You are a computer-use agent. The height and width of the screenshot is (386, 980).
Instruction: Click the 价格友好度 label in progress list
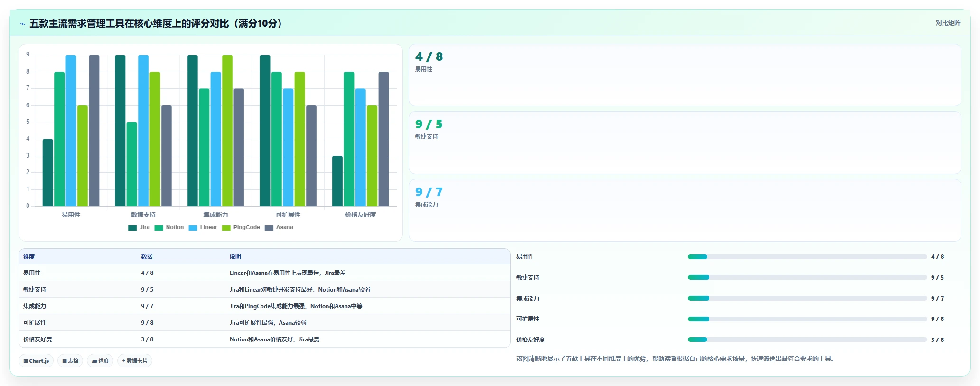tap(531, 340)
